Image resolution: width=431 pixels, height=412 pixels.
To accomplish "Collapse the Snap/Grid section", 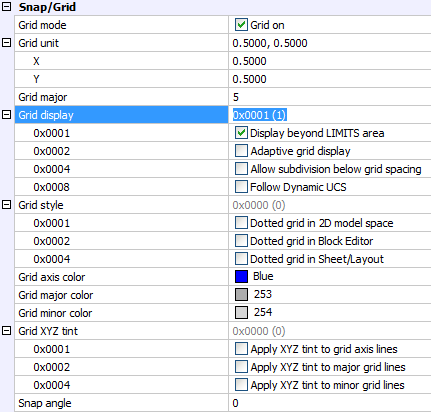I will pos(7,7).
